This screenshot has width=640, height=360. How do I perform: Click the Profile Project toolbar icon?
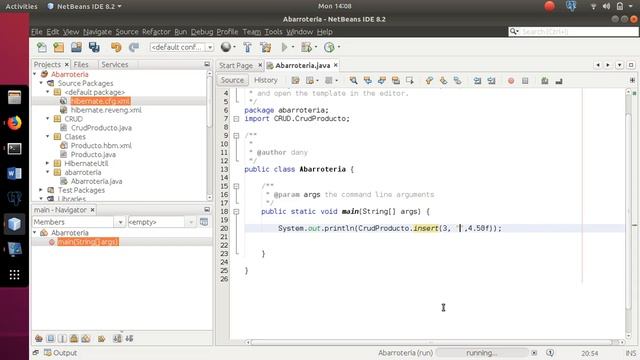pos(329,47)
